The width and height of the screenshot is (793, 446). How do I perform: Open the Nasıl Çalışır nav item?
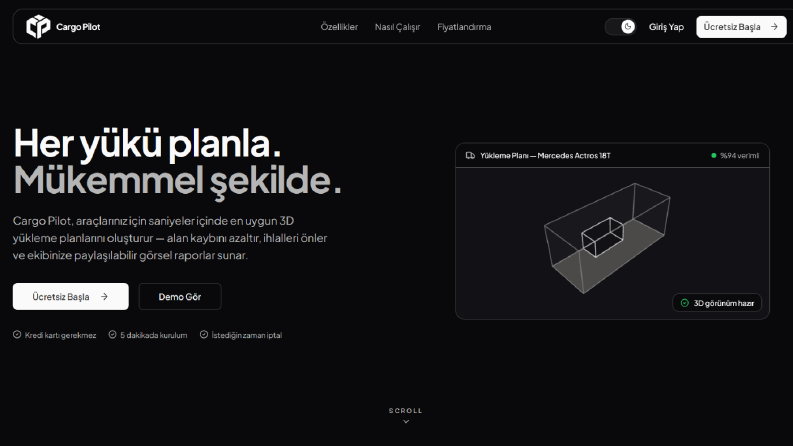pyautogui.click(x=397, y=27)
